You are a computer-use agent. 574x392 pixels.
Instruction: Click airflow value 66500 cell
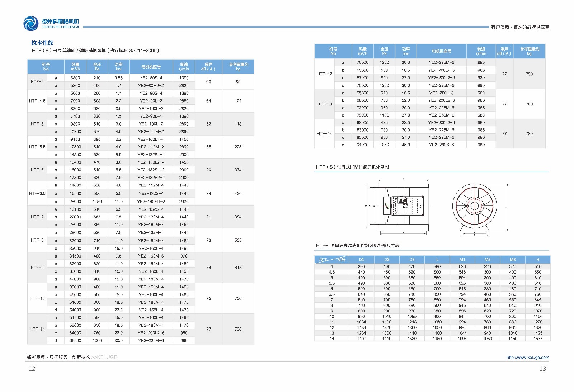point(75,341)
